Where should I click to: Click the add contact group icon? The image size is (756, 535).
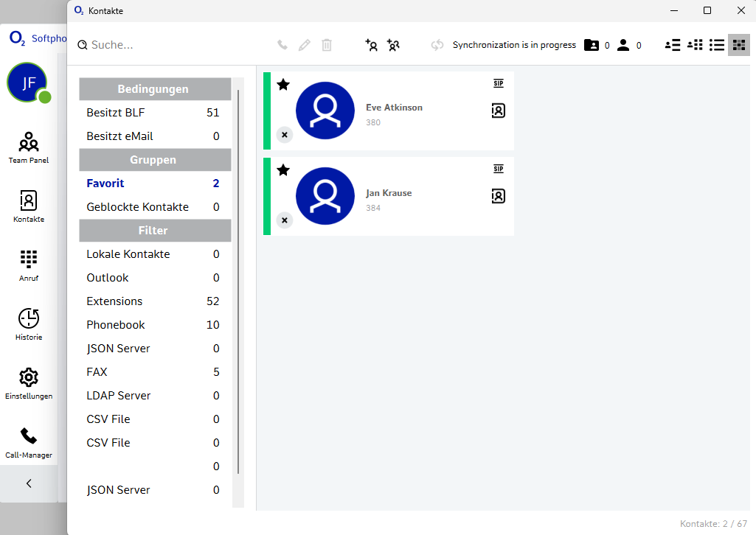(393, 45)
